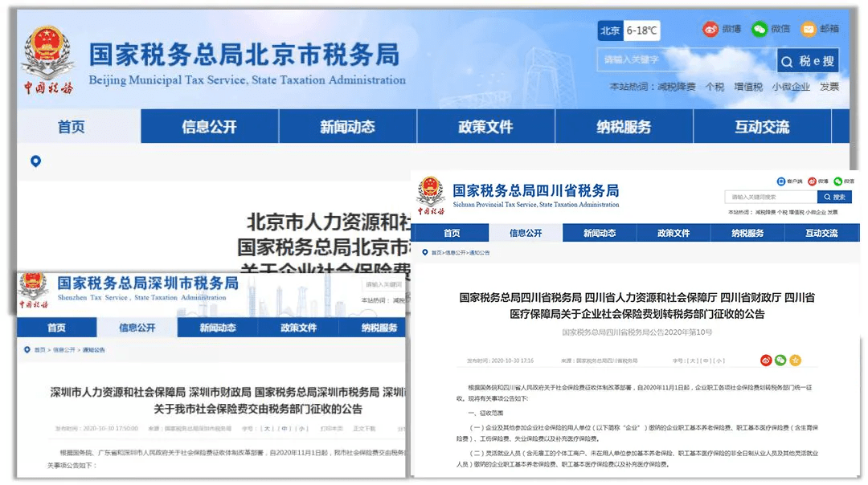Image resolution: width=868 pixels, height=485 pixels.
Task: Focus the Beijing keyword search field
Action: click(685, 60)
